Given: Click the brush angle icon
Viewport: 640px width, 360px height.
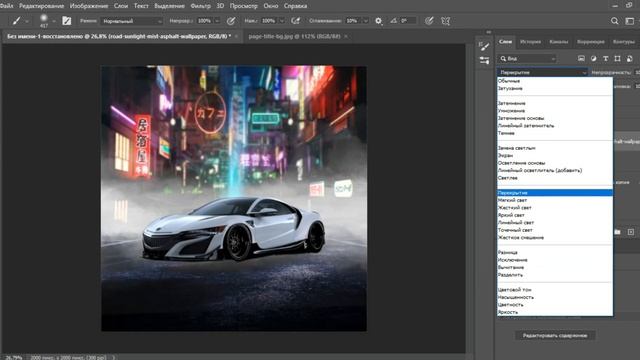Looking at the screenshot, I should tap(393, 20).
